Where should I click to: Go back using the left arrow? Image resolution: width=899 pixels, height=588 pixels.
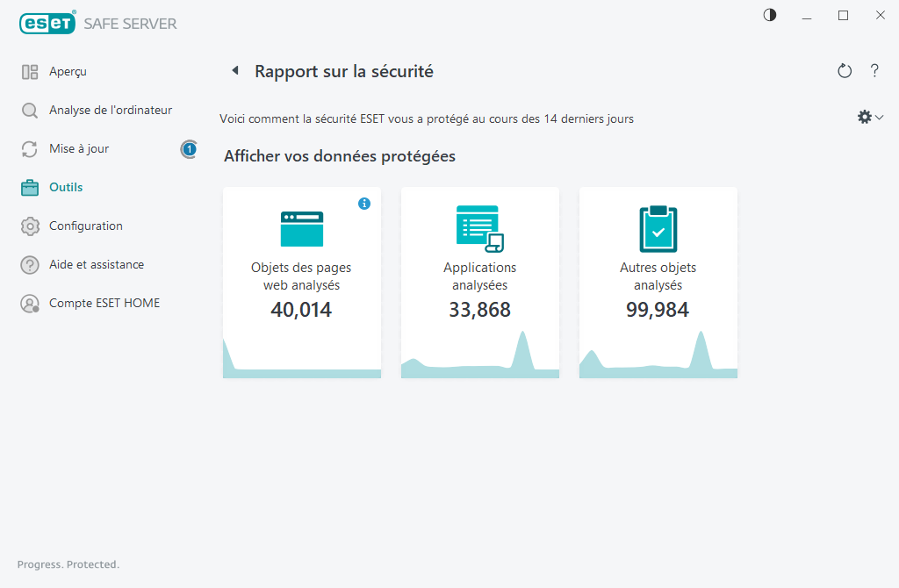click(235, 70)
